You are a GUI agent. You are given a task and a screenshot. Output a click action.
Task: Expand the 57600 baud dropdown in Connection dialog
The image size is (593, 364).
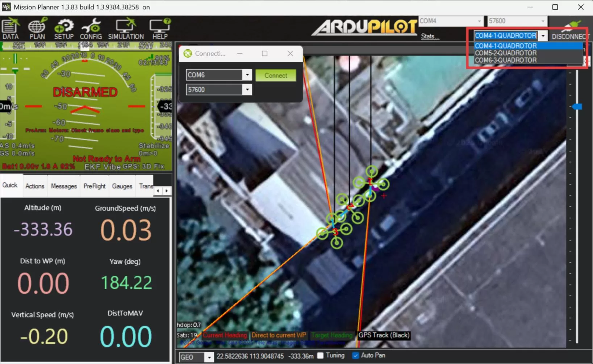click(247, 89)
